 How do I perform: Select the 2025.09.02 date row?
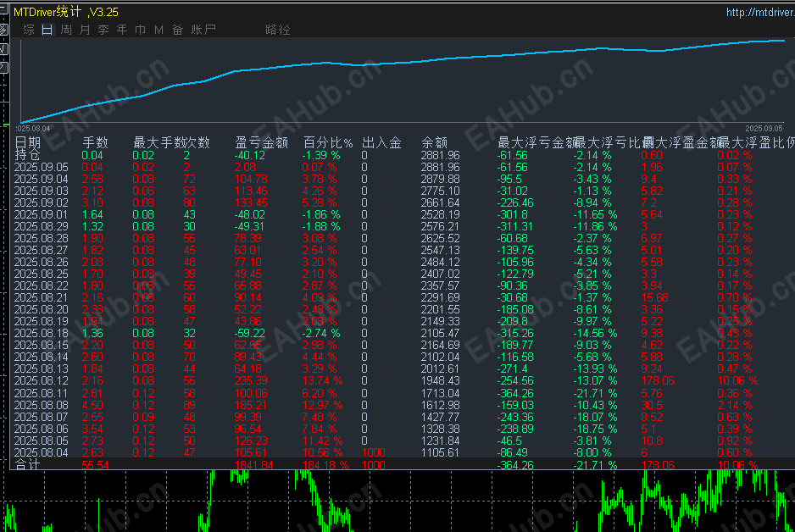pos(41,202)
